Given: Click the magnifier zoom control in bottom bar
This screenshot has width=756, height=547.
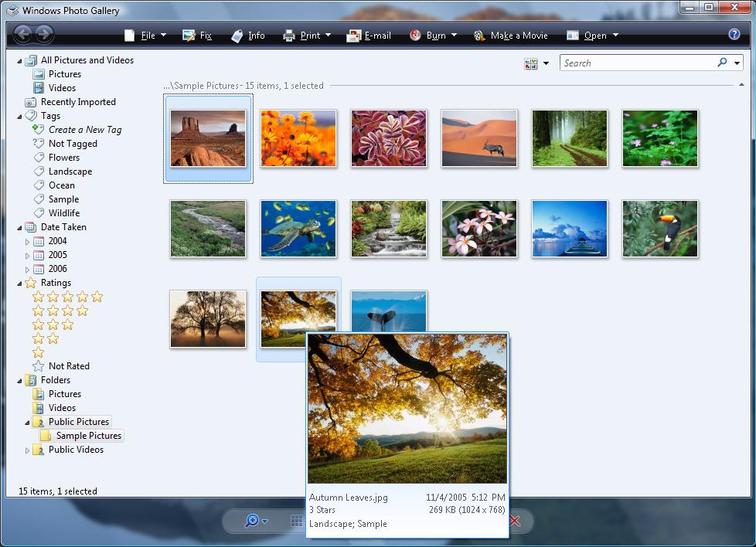Looking at the screenshot, I should pyautogui.click(x=252, y=522).
